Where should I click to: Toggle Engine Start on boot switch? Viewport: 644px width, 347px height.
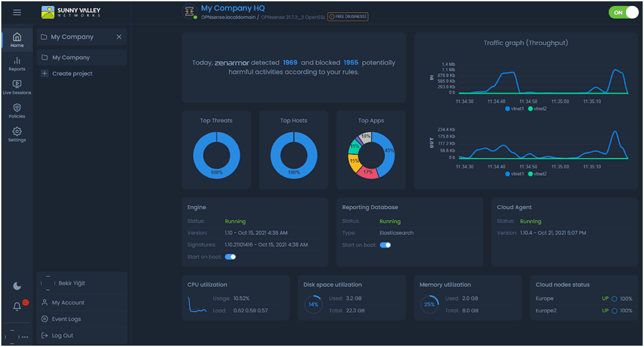point(230,257)
